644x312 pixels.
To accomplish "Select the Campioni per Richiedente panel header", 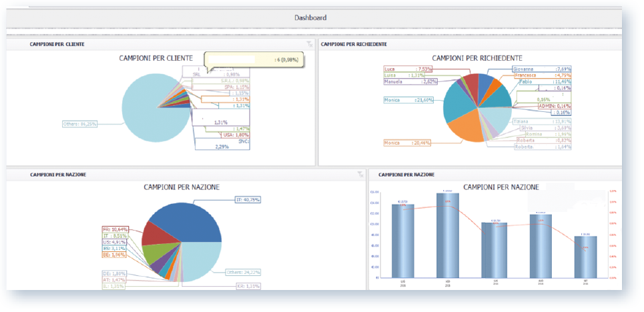I will coord(354,44).
